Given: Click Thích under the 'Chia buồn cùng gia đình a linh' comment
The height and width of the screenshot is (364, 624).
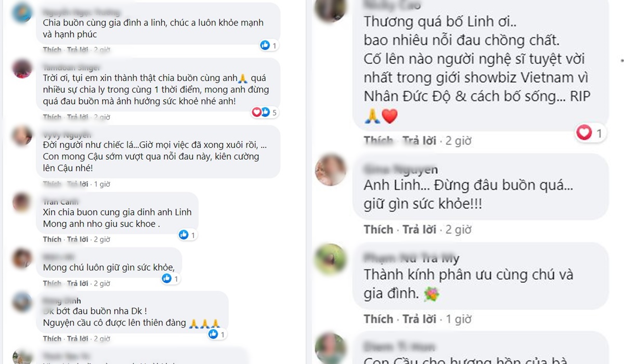Looking at the screenshot, I should [x=52, y=50].
